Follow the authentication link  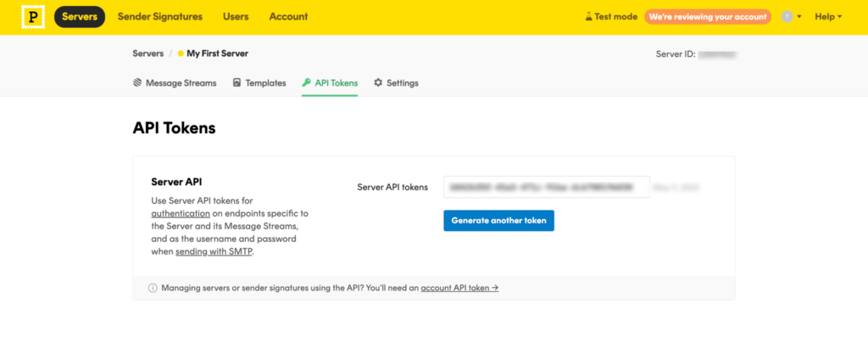point(181,213)
